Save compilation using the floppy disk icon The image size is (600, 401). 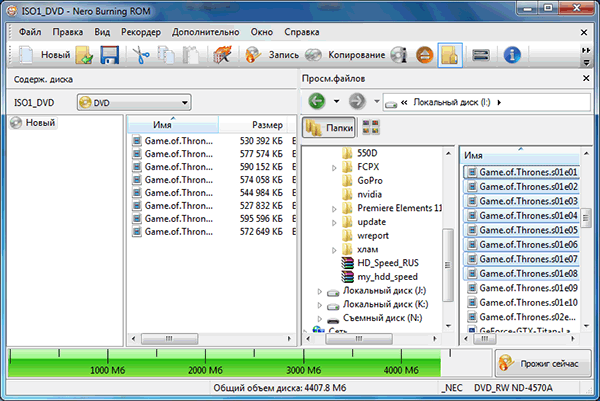pyautogui.click(x=109, y=55)
